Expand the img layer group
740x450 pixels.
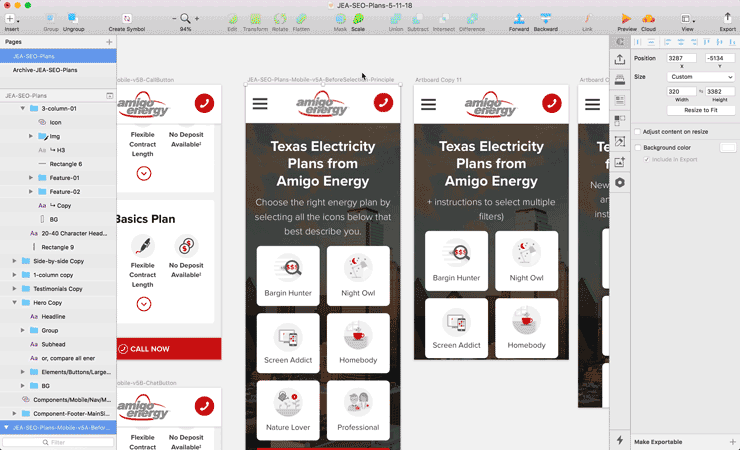tap(31, 136)
